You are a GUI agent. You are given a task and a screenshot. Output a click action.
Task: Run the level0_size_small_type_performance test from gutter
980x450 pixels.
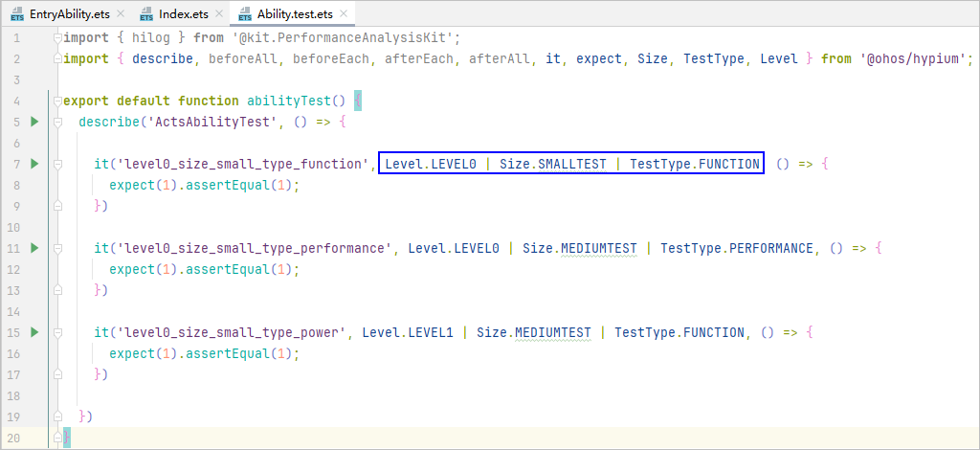pyautogui.click(x=34, y=248)
